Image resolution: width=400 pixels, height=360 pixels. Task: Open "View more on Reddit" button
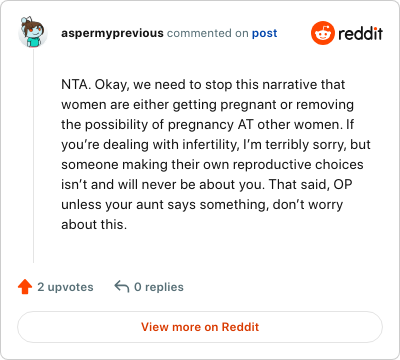pos(200,327)
